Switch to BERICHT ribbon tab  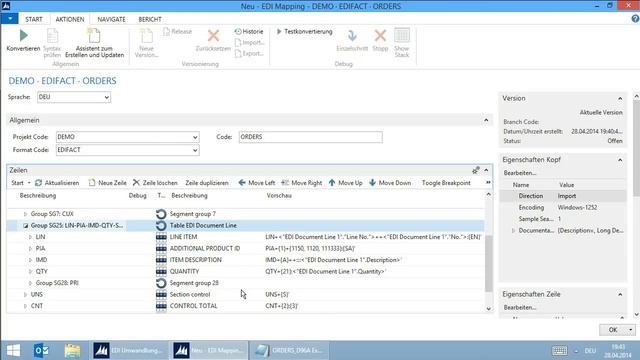coord(150,19)
